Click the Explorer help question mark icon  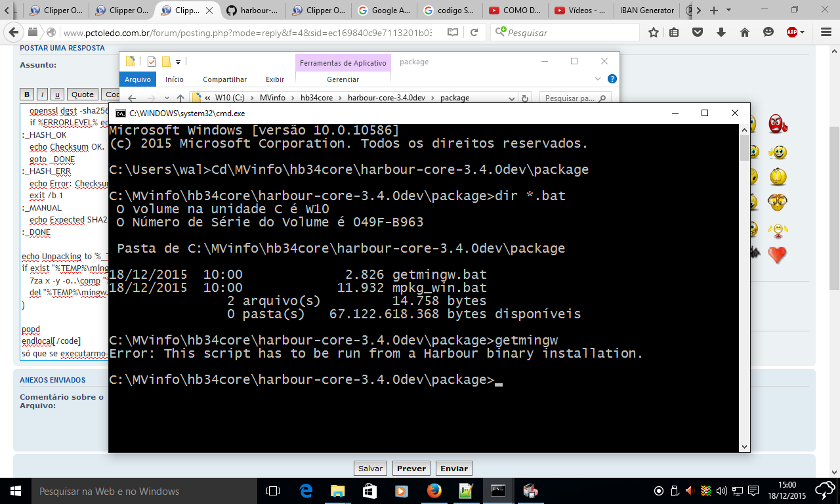[x=612, y=79]
